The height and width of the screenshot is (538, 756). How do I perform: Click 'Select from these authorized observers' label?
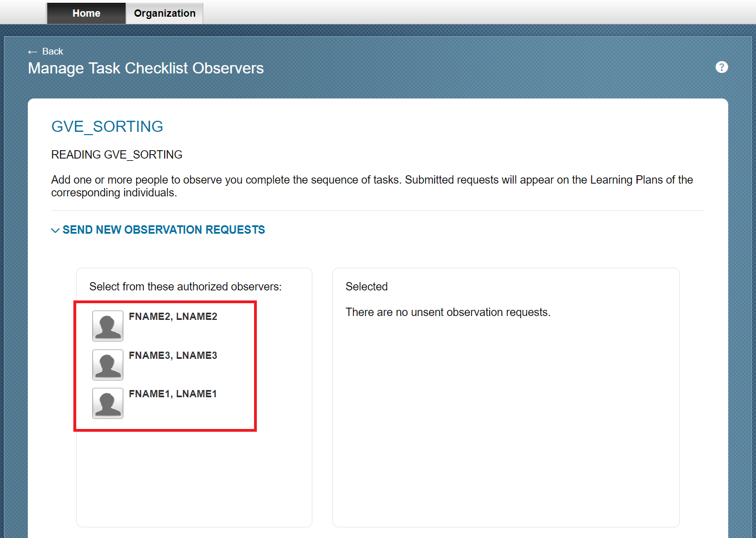186,287
